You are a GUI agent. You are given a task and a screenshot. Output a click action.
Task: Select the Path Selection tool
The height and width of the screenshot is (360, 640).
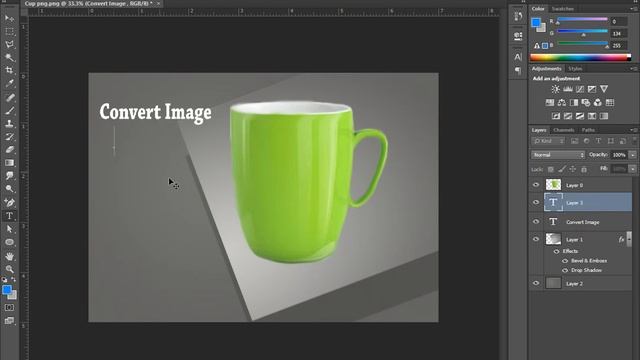(x=9, y=229)
